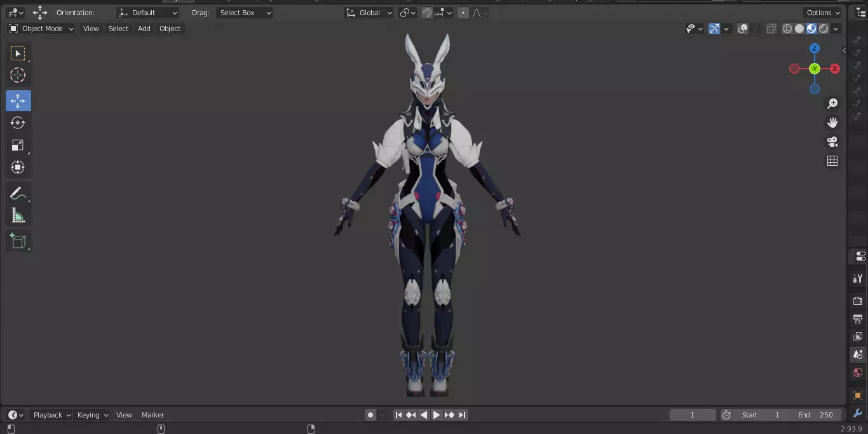This screenshot has height=434, width=868.
Task: Open the timeline Marker menu
Action: pos(153,415)
